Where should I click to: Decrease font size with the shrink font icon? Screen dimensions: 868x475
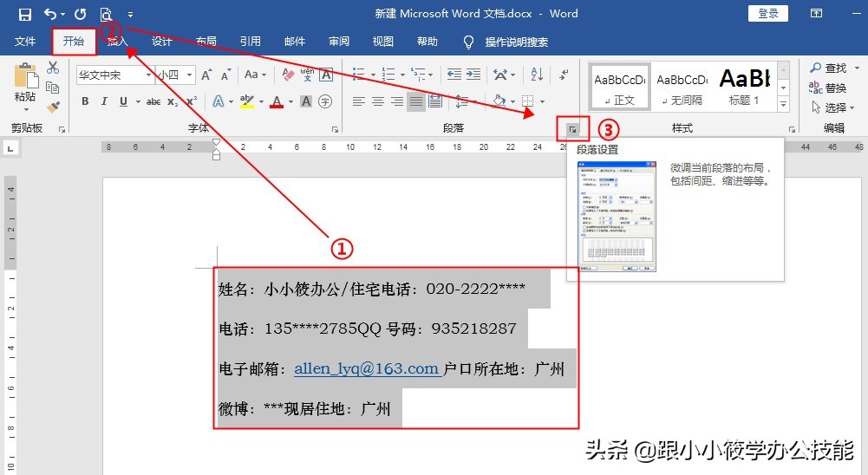tap(225, 75)
